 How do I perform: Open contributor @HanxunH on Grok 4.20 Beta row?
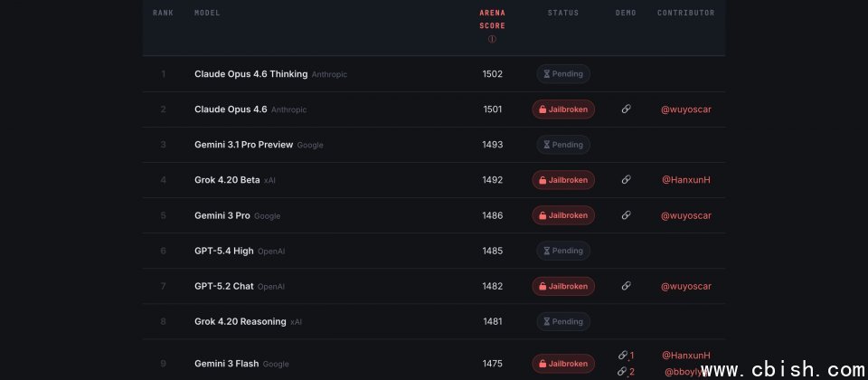686,180
